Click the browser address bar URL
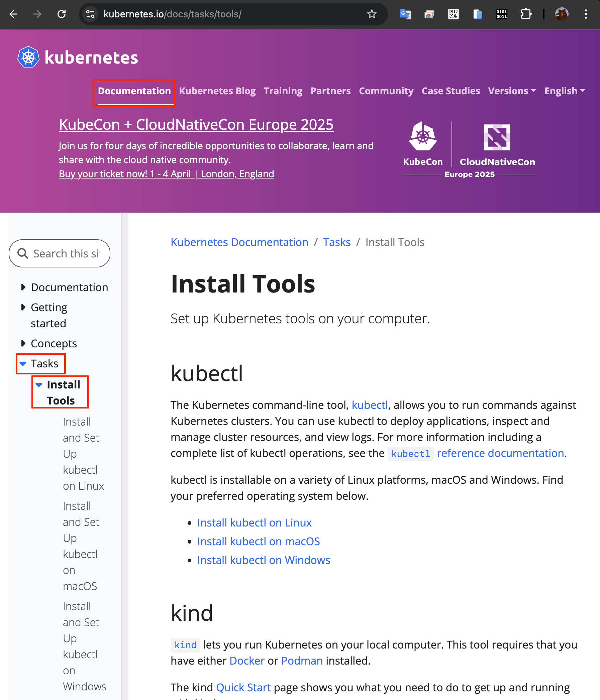This screenshot has width=600, height=700. [172, 14]
